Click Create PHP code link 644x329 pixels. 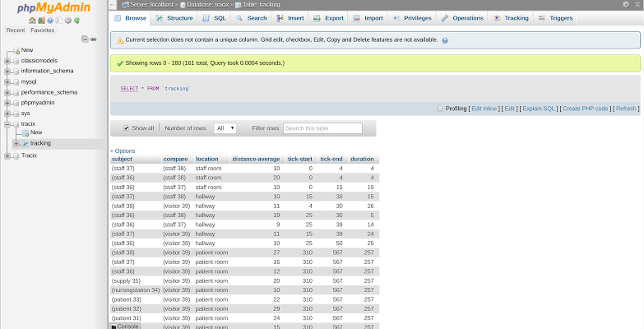pyautogui.click(x=586, y=109)
